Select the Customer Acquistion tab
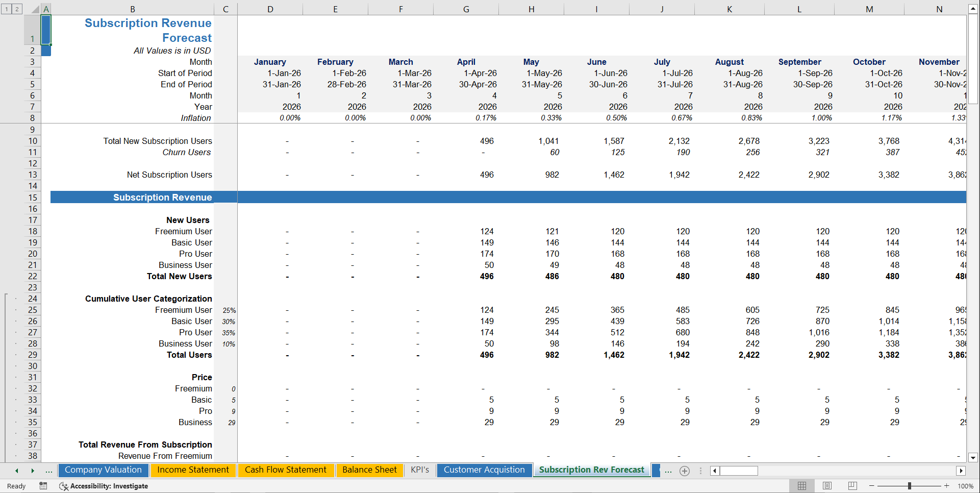980x493 pixels. (x=484, y=470)
